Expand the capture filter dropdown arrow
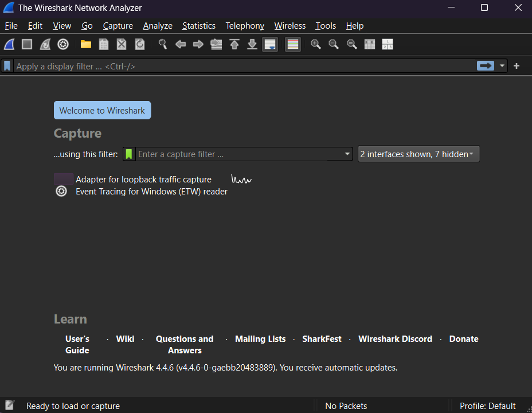The image size is (532, 413). [347, 154]
